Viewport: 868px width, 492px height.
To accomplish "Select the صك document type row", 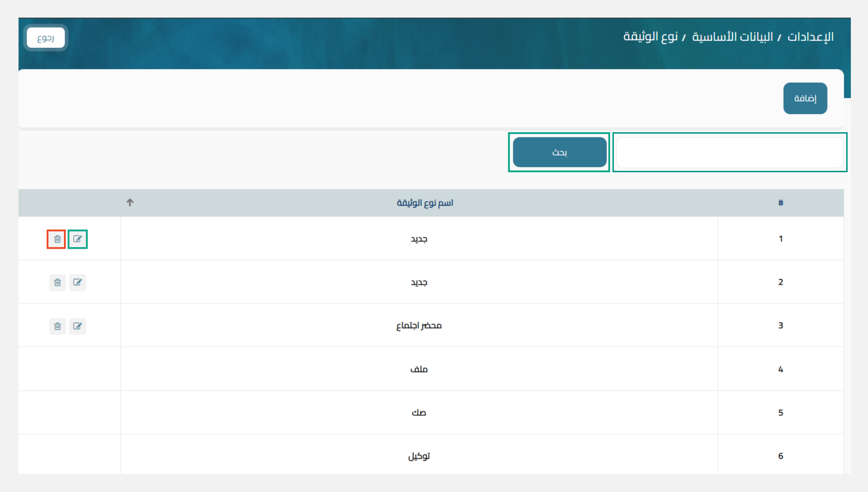I will 419,412.
